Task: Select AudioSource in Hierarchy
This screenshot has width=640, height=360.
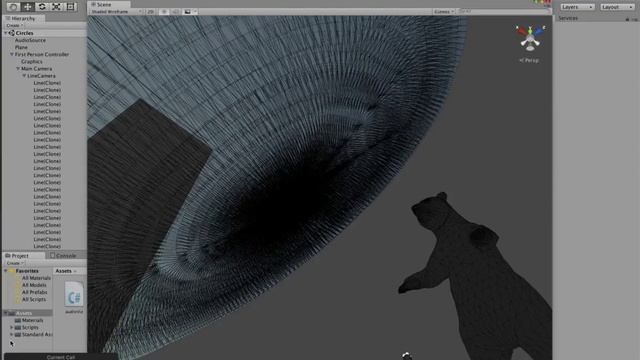Action: (x=30, y=40)
